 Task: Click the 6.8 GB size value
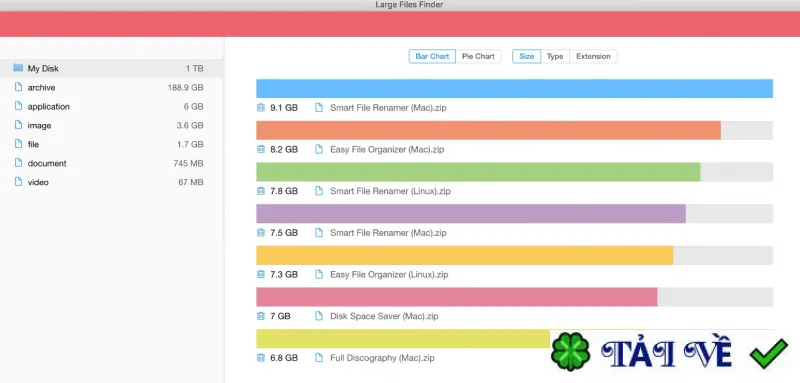(284, 358)
